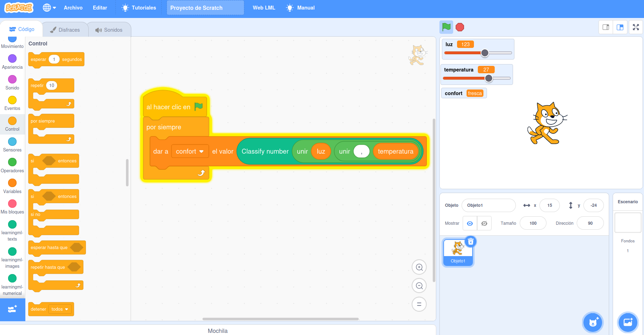
Task: Switch to small stage layout
Action: [x=606, y=27]
